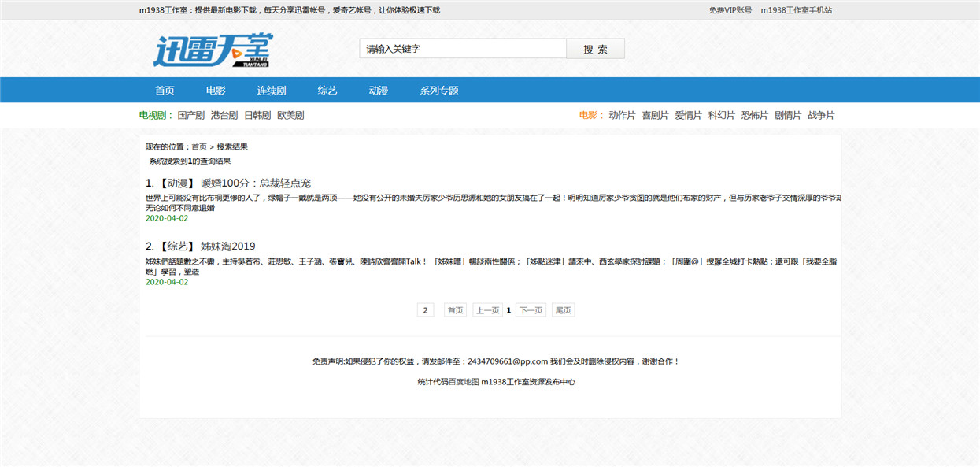Browse 科幻片 movie category
The height and width of the screenshot is (467, 980).
721,115
